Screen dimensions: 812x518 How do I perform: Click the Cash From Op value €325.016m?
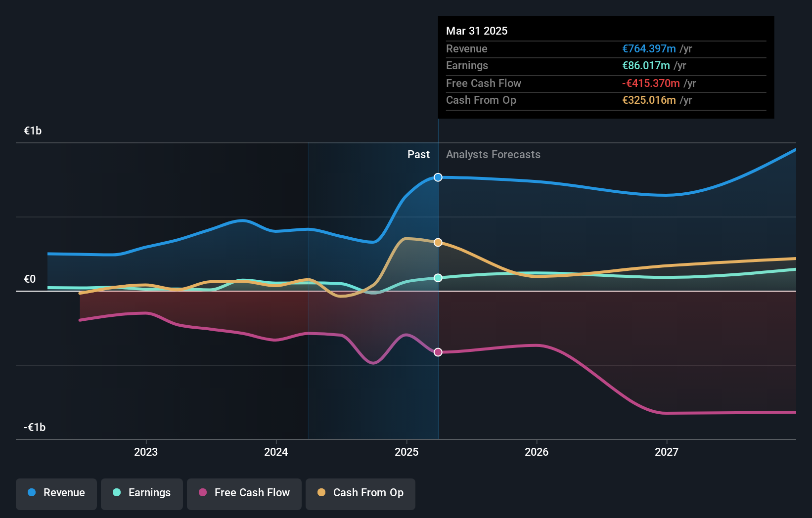pyautogui.click(x=649, y=100)
